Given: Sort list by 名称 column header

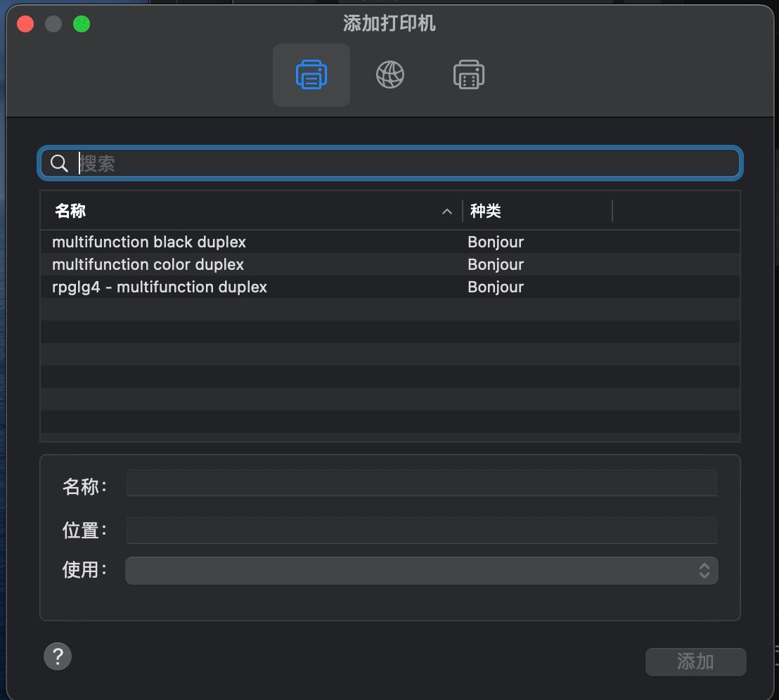Looking at the screenshot, I should 251,211.
